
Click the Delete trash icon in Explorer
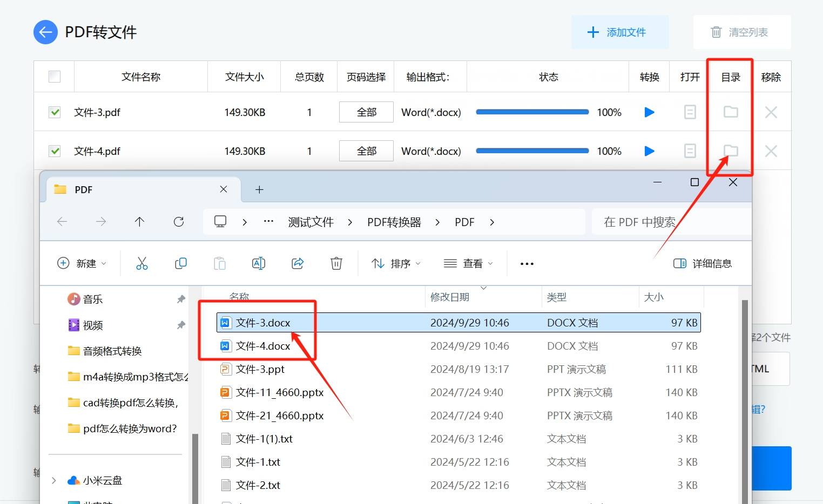pos(336,263)
